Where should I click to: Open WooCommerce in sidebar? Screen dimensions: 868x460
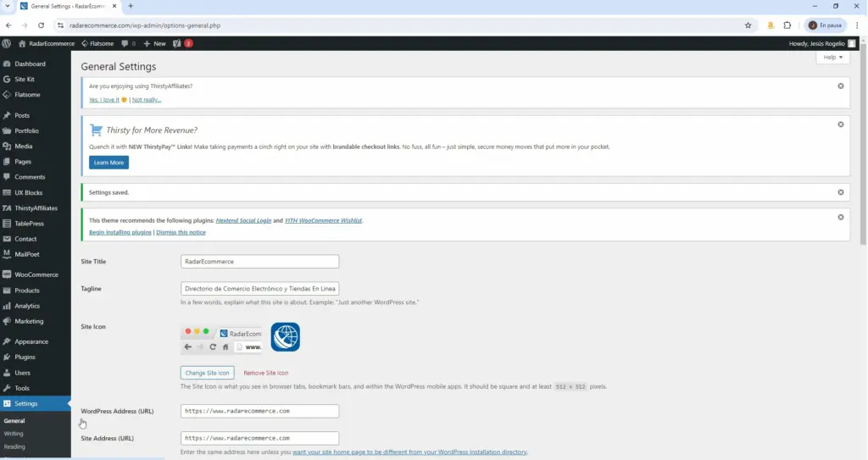(36, 274)
